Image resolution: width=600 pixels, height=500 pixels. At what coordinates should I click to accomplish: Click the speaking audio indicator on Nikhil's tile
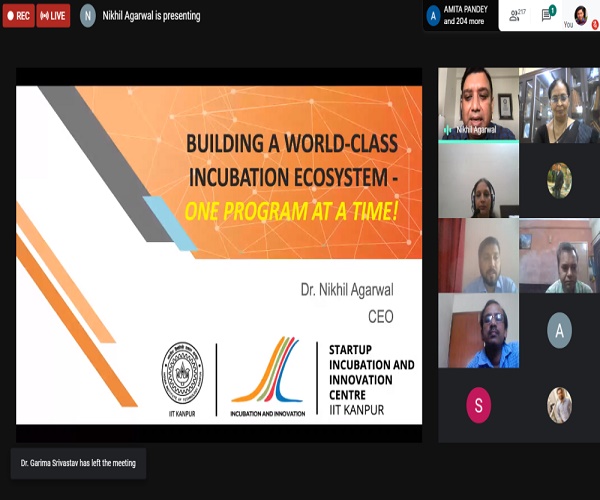[x=447, y=130]
